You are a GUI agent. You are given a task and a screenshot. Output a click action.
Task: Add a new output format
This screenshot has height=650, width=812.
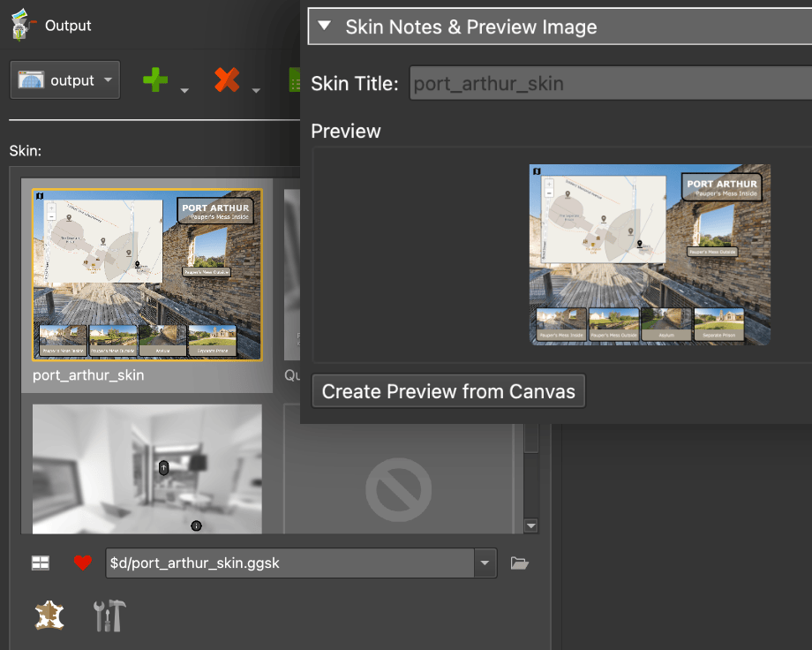154,79
